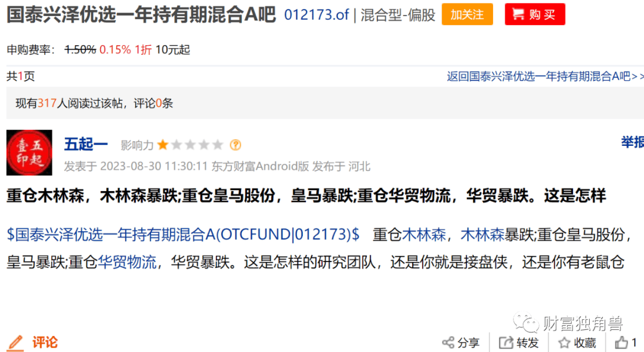The image size is (644, 352).
Task: Click the thumbs-up like icon
Action: point(621,342)
